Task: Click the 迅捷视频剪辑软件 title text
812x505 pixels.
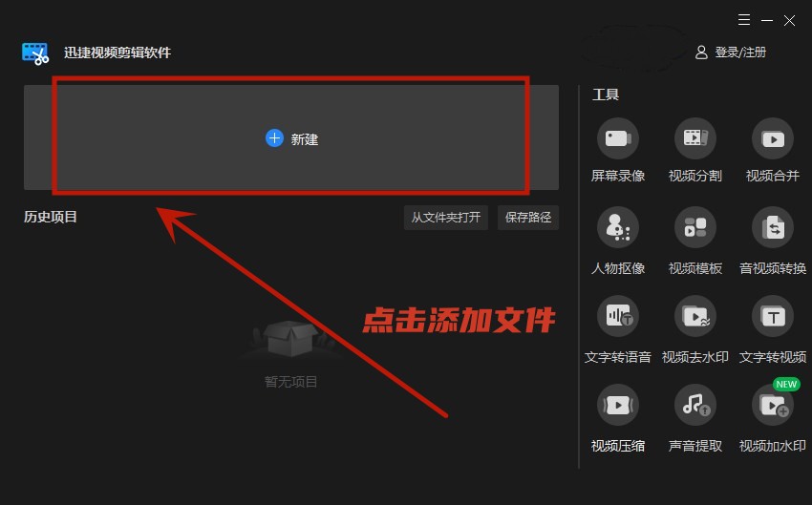Action: click(118, 53)
